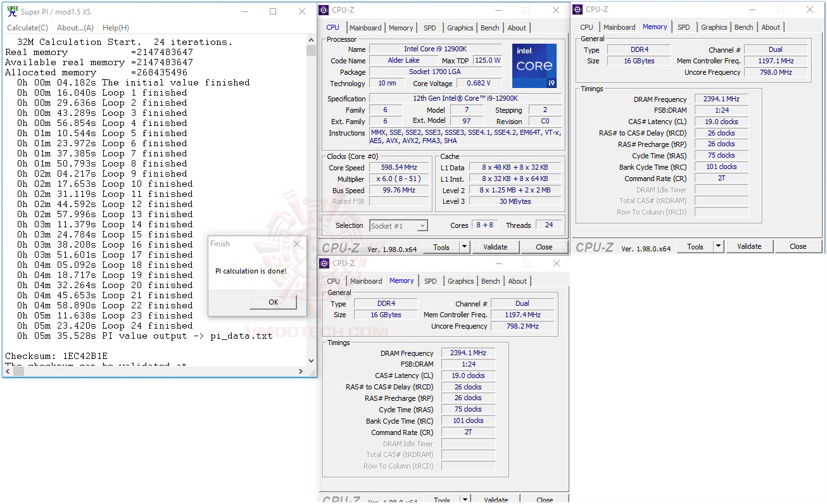The image size is (827, 504).
Task: Click the 'Checksum: 1EC42B1E' line in Super PI
Action: 56,356
